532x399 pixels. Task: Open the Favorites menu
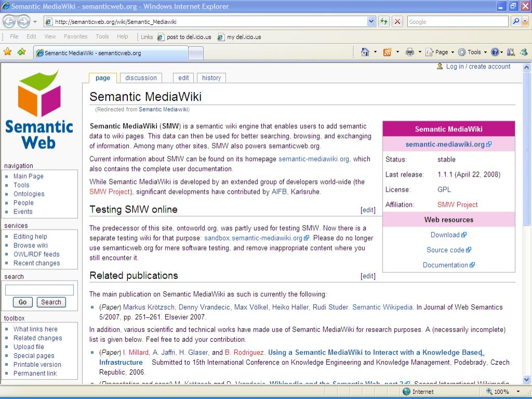[x=76, y=36]
